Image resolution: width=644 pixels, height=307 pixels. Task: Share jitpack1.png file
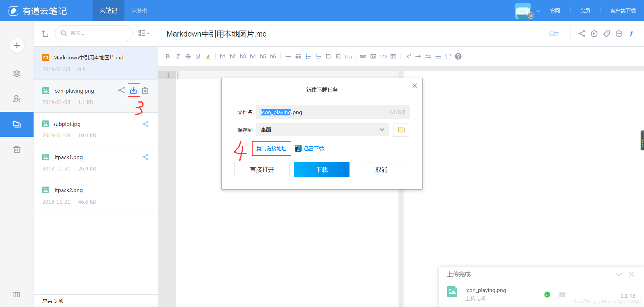(145, 157)
